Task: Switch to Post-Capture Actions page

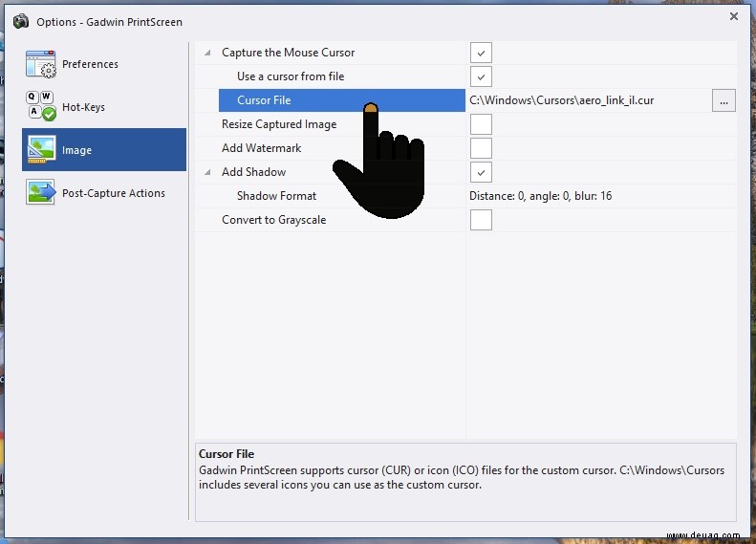Action: (114, 193)
